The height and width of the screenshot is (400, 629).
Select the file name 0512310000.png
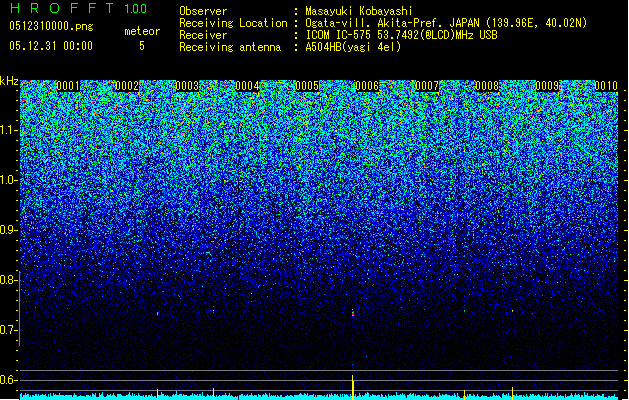tap(51, 26)
